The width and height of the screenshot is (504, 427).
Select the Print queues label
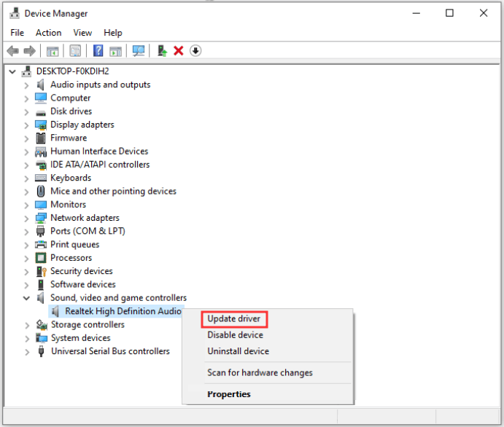pyautogui.click(x=74, y=245)
